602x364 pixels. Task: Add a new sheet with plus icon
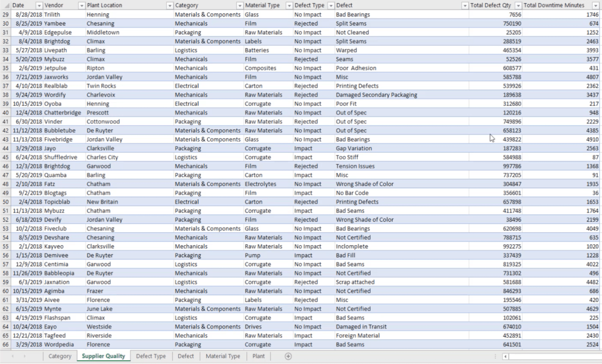288,356
